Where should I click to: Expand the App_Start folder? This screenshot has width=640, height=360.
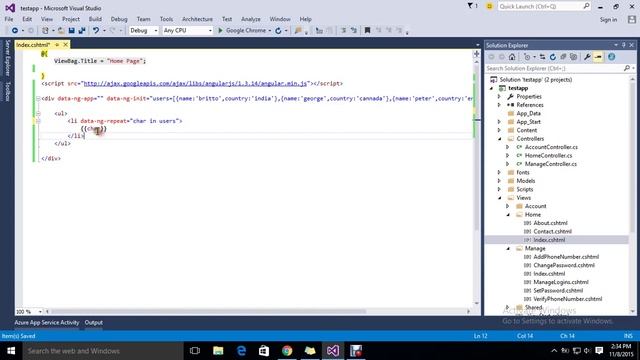point(499,122)
